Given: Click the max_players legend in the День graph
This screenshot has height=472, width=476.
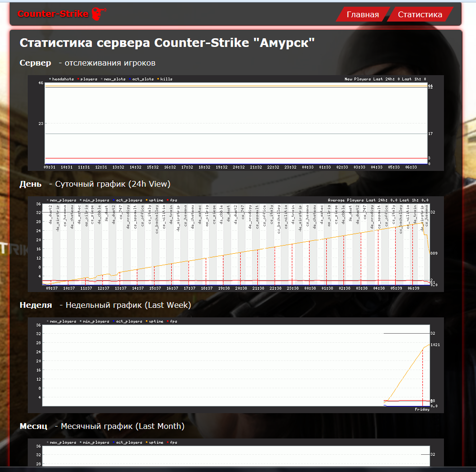Looking at the screenshot, I should (x=63, y=200).
